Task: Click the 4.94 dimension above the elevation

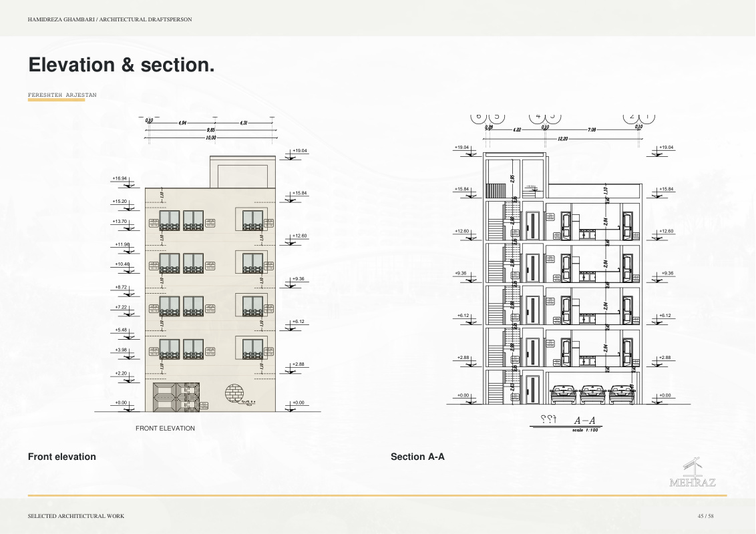Action: 182,123
